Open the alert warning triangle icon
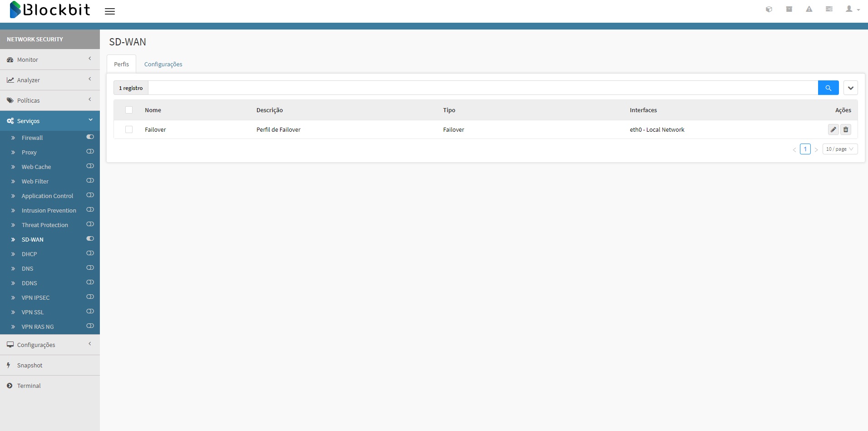This screenshot has height=431, width=868. (x=809, y=9)
